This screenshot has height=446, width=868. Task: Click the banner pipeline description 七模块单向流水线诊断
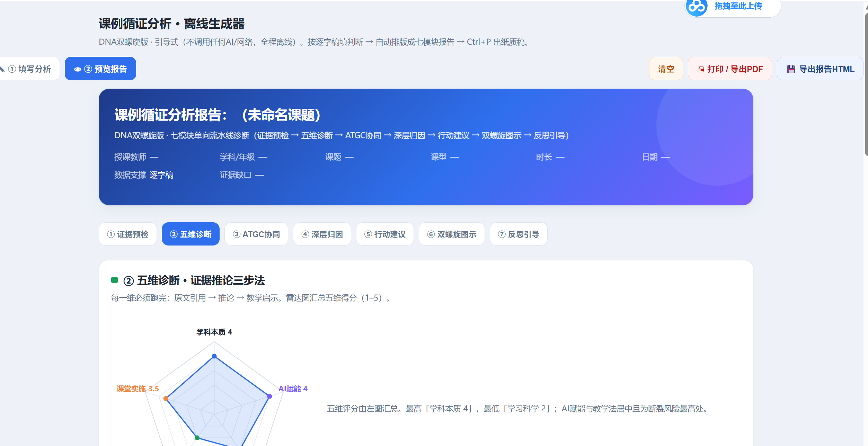click(x=342, y=135)
